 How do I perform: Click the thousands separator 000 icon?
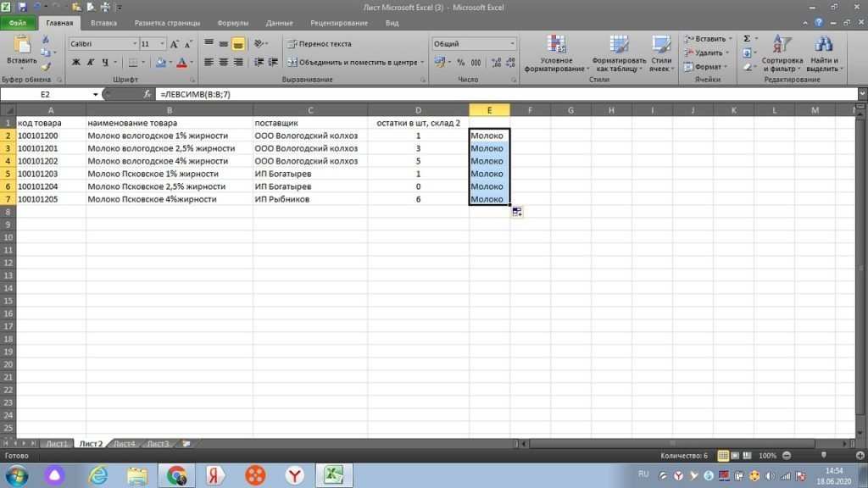point(476,63)
